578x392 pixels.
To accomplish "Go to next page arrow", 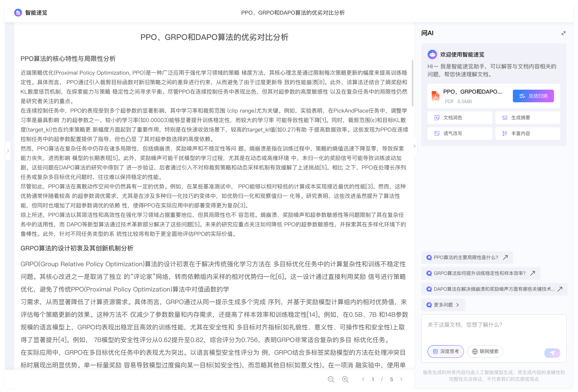I will 401,379.
